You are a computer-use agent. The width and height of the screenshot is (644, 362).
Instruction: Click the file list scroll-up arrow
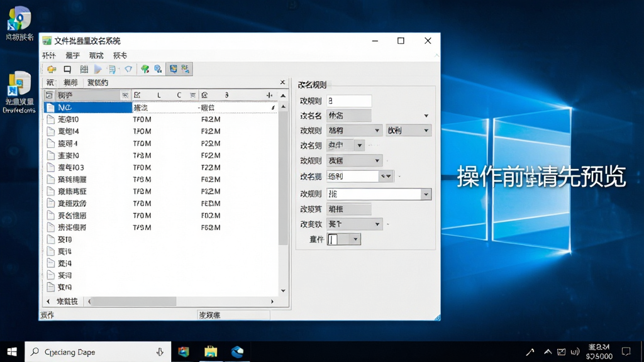point(283,107)
